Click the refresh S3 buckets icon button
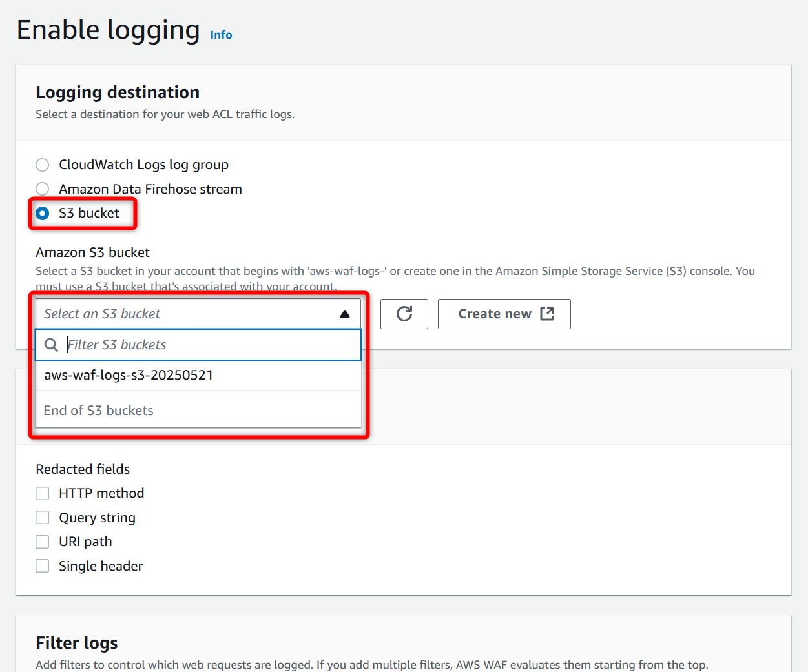808x672 pixels. tap(404, 314)
